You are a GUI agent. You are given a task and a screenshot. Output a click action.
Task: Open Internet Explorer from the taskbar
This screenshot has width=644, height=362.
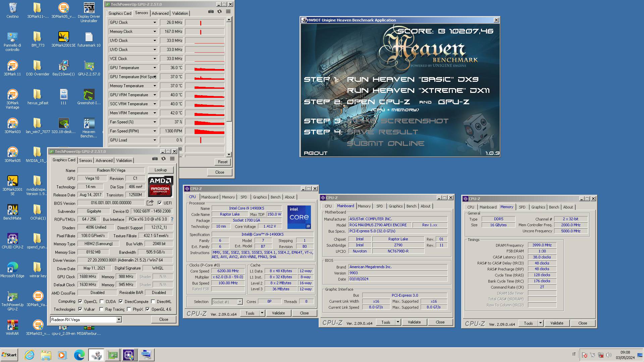tap(30, 355)
